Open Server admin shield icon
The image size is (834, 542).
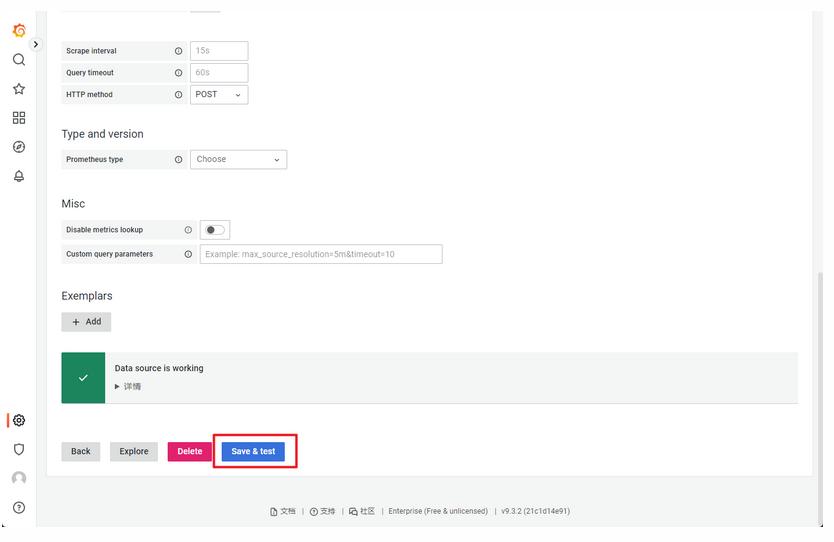click(19, 449)
